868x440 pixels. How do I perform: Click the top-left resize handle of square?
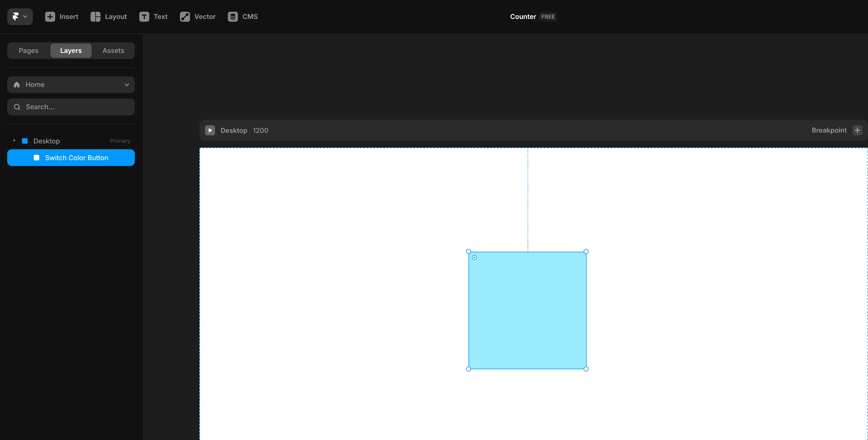[468, 252]
